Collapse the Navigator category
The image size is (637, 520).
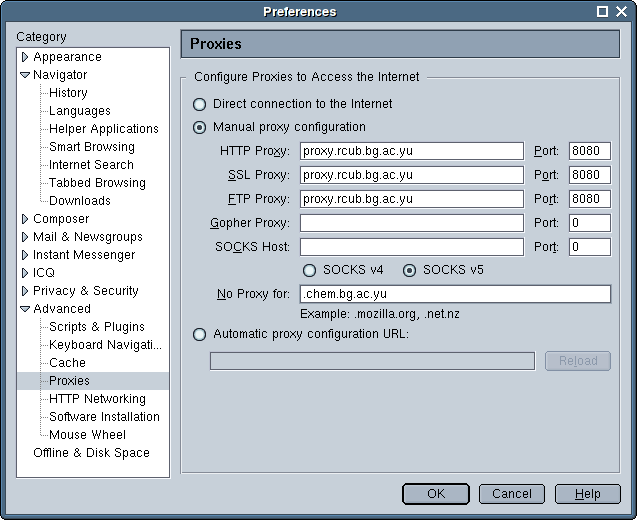pos(25,75)
